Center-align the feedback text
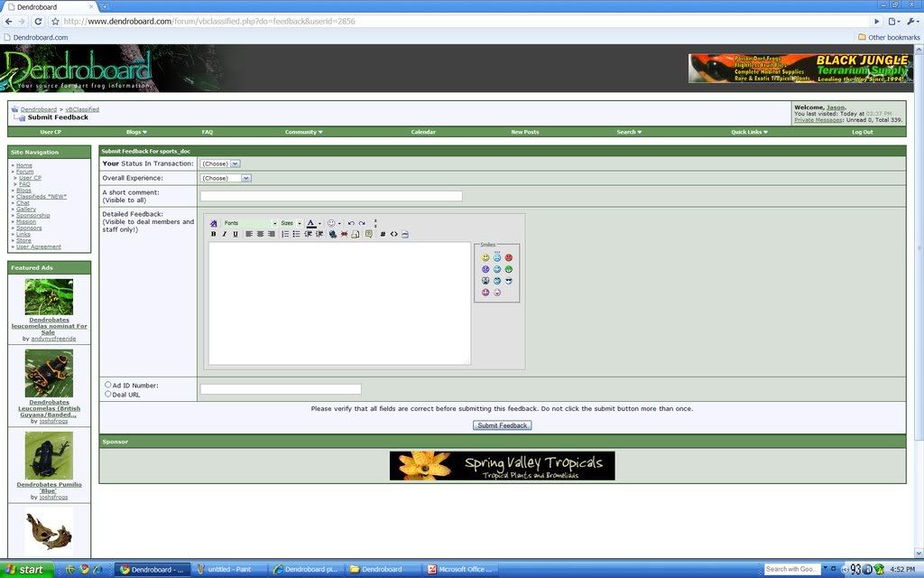924x578 pixels. pos(260,234)
